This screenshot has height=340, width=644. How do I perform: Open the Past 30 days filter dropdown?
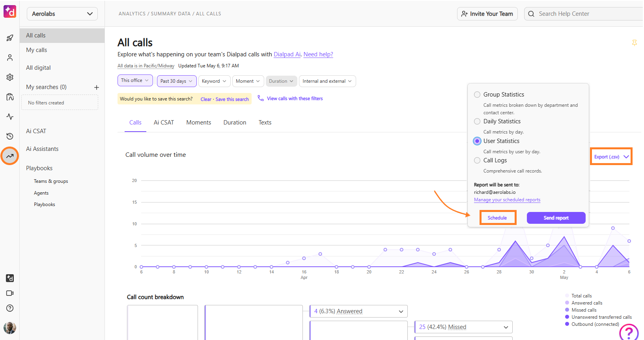177,81
